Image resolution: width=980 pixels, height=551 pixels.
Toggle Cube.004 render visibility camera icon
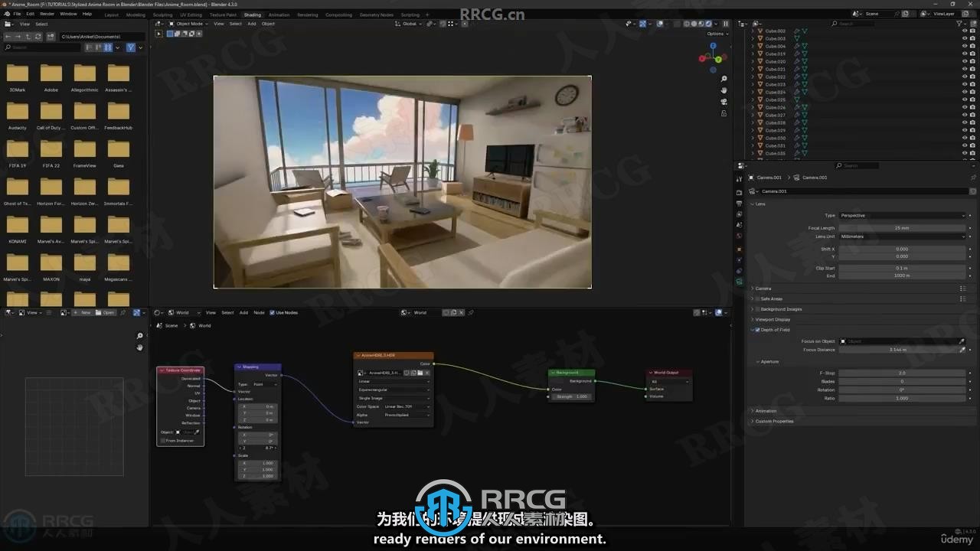972,46
